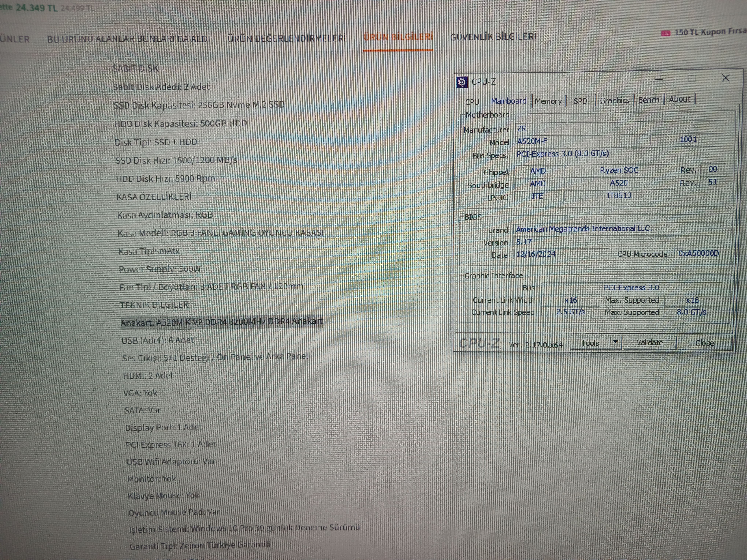Click the BIOS Date field 12/16/2024

(x=561, y=254)
